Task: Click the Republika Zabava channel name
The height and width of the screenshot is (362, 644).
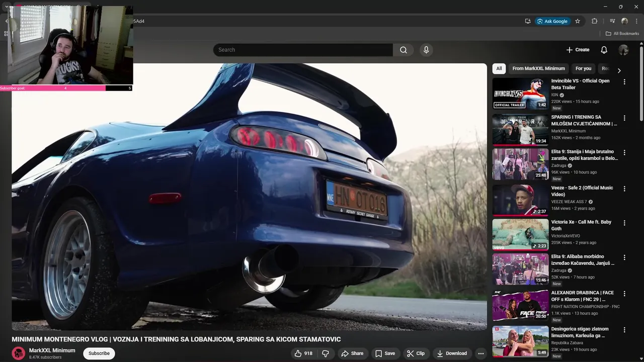Action: 567,343
